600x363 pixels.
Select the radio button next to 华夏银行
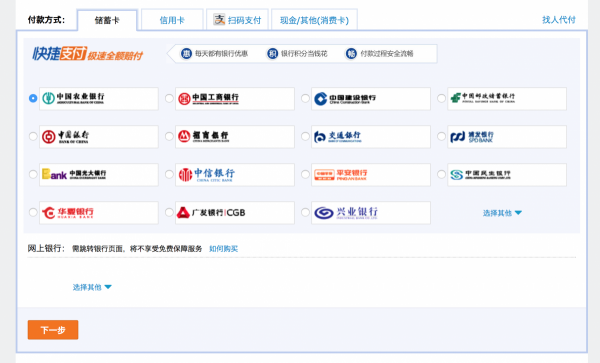point(33,212)
